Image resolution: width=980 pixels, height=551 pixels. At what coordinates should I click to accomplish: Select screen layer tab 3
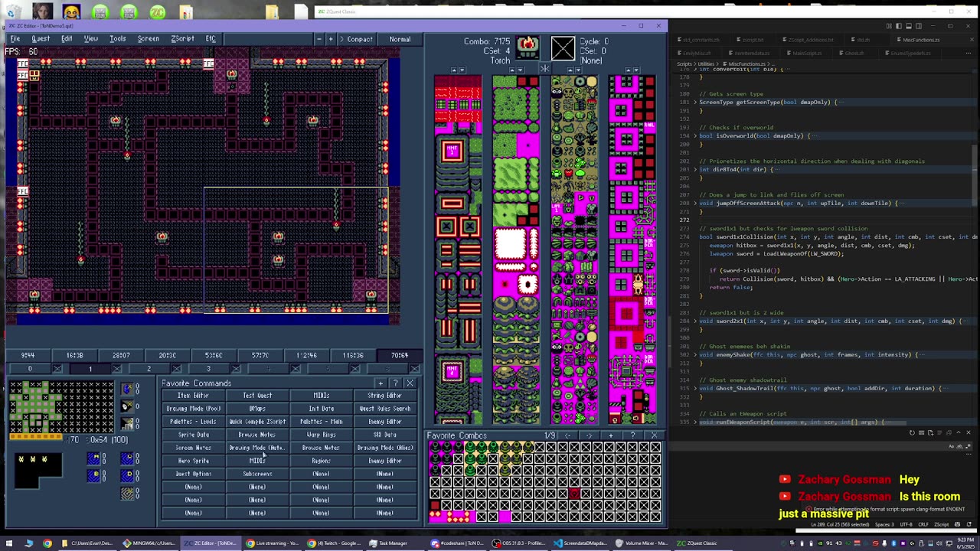pos(208,369)
